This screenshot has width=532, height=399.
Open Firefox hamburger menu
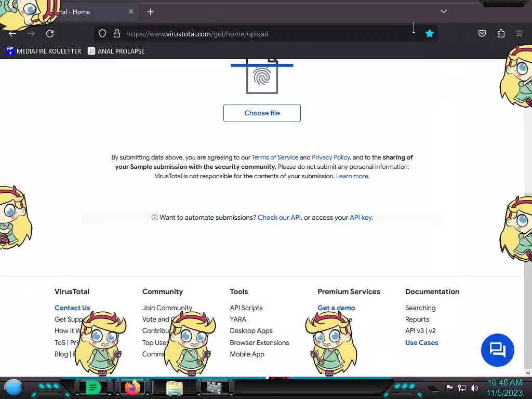[x=520, y=33]
